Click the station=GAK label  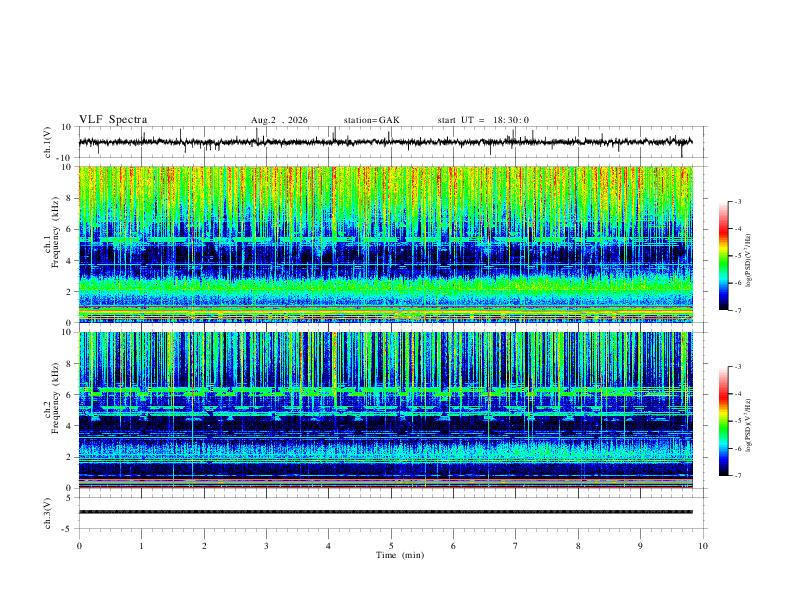pyautogui.click(x=371, y=120)
